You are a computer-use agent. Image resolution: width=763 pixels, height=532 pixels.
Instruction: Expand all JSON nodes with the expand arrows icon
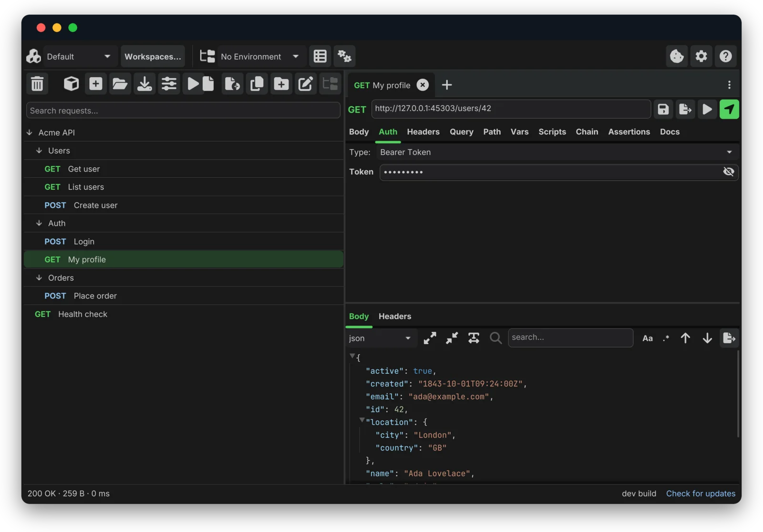pos(430,338)
